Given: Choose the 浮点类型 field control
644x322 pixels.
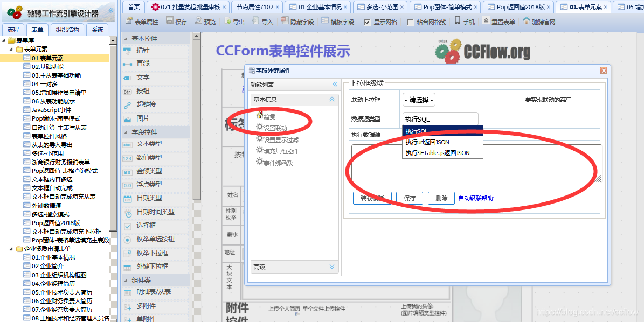Looking at the screenshot, I should [149, 185].
